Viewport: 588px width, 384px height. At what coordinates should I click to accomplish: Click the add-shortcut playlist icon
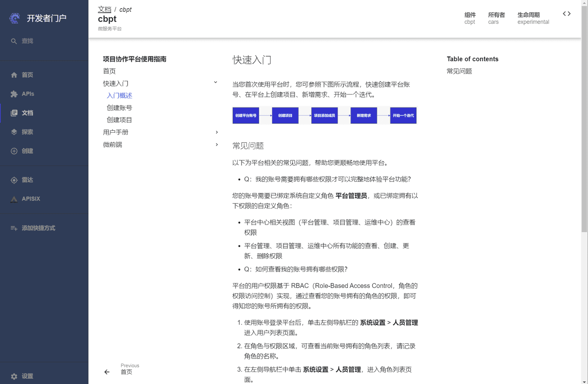pos(14,228)
